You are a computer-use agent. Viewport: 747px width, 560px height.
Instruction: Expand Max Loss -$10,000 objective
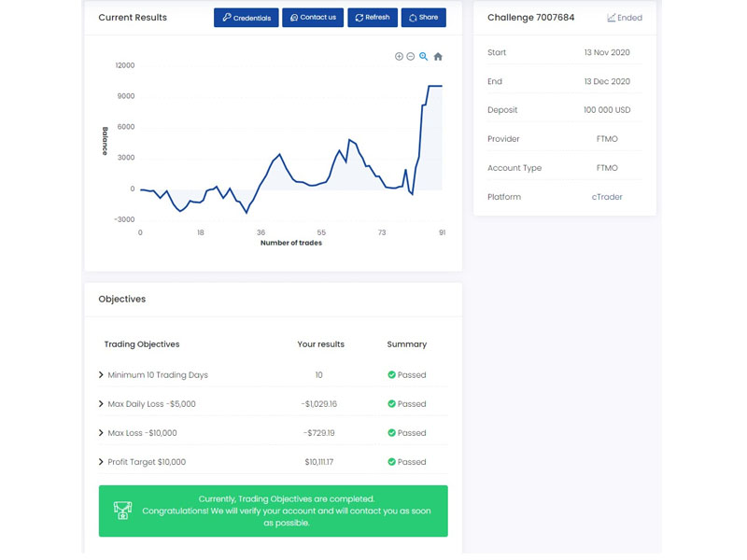(x=101, y=433)
